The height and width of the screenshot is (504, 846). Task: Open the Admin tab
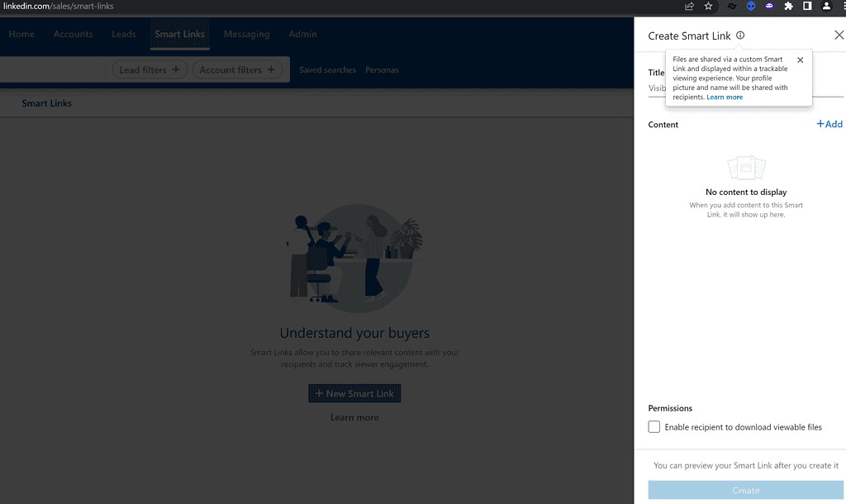(x=302, y=34)
